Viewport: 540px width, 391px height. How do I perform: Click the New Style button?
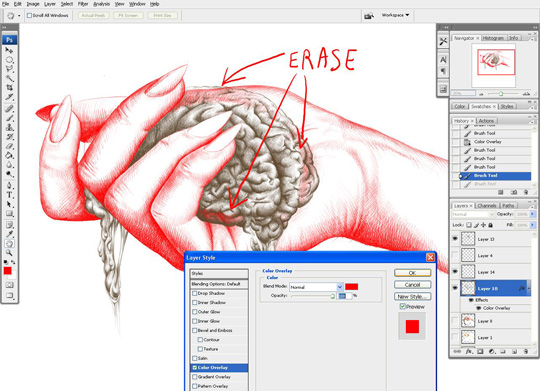[x=412, y=296]
